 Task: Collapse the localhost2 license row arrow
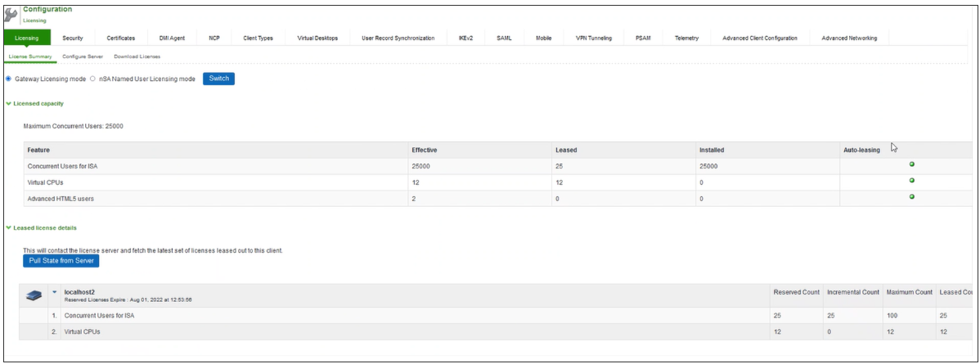(55, 293)
